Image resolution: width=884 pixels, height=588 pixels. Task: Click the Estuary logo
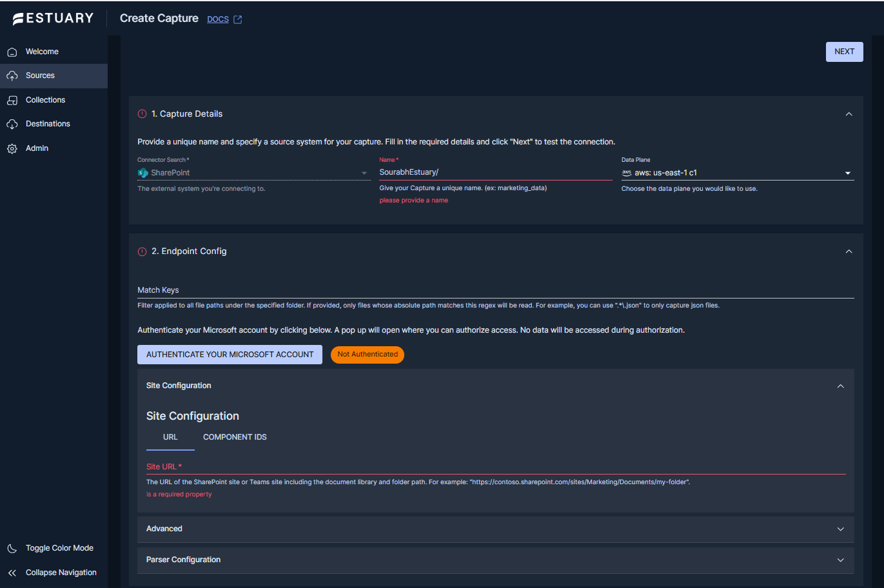(54, 19)
